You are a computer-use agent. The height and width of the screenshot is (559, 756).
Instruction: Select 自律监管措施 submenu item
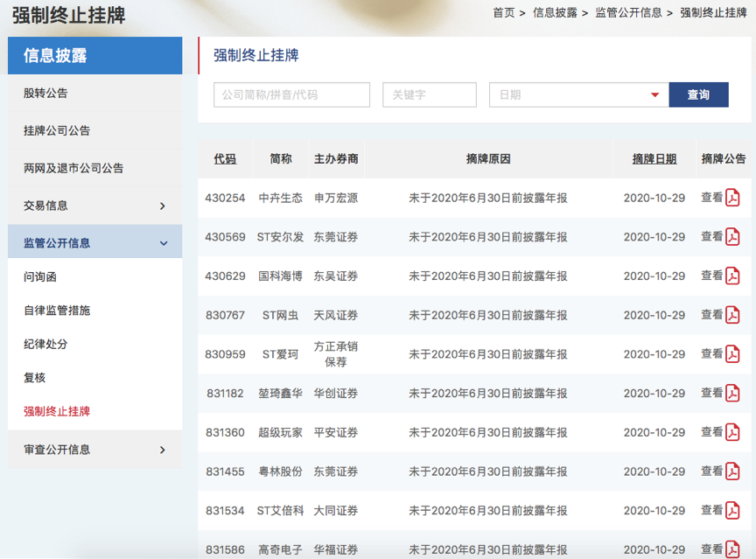pos(57,311)
